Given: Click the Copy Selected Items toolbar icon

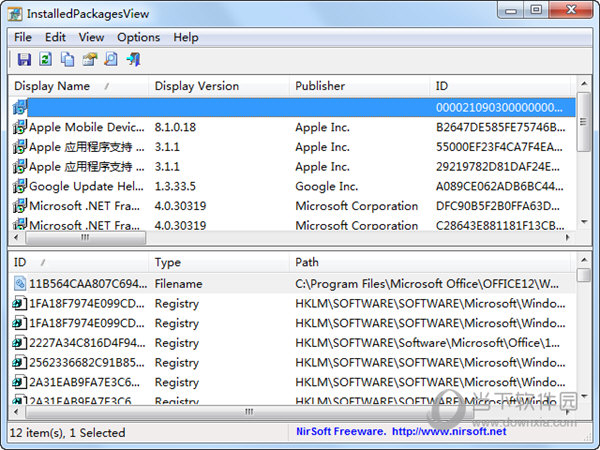Looking at the screenshot, I should tap(68, 59).
